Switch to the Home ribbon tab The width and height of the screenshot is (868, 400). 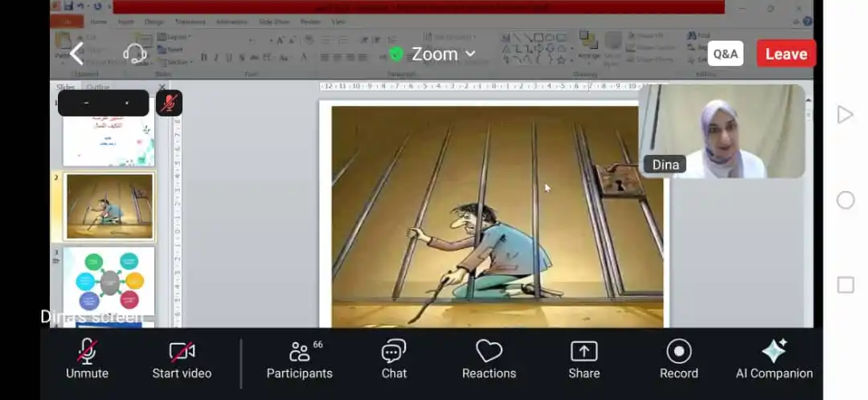(x=98, y=22)
